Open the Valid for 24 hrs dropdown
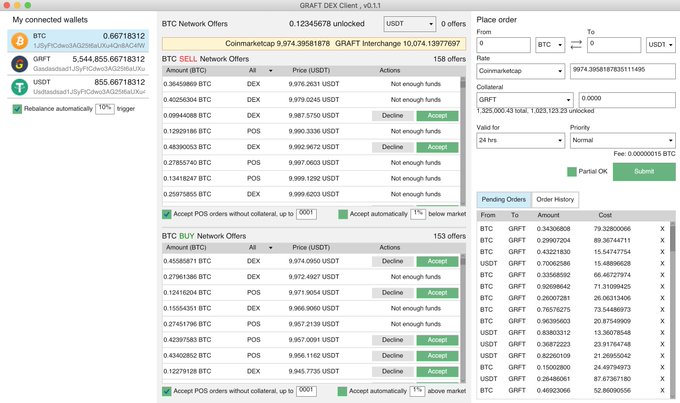The image size is (680, 403). 520,141
